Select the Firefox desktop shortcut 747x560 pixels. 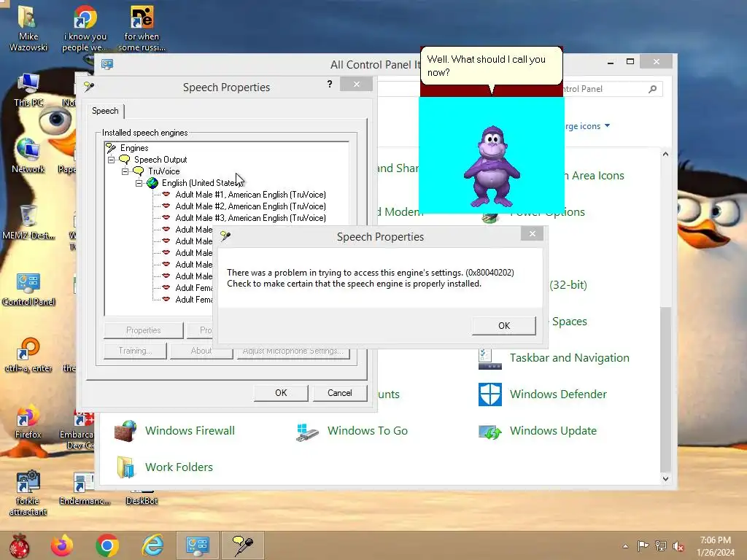tap(28, 421)
